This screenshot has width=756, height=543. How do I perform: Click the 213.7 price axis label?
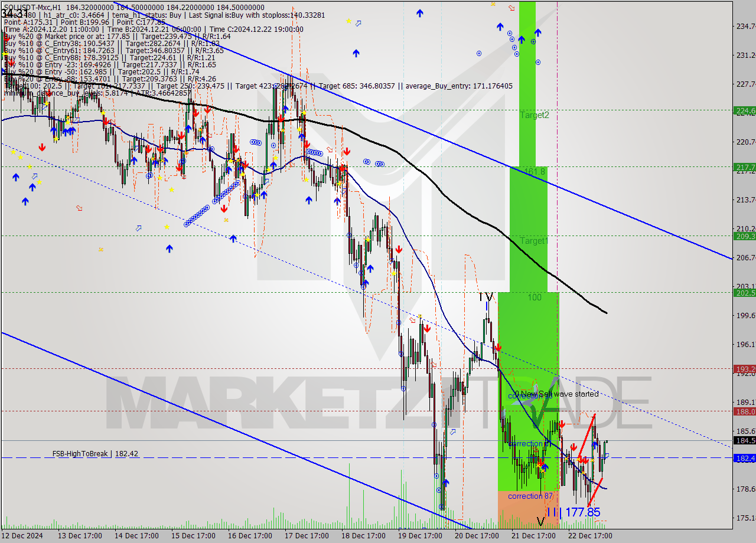coord(745,199)
